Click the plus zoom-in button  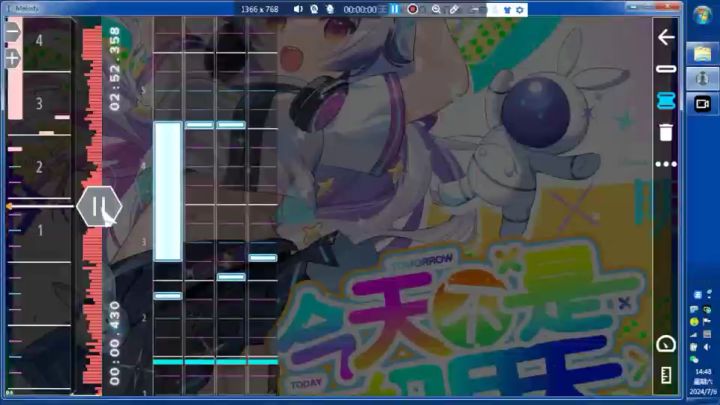[13, 58]
